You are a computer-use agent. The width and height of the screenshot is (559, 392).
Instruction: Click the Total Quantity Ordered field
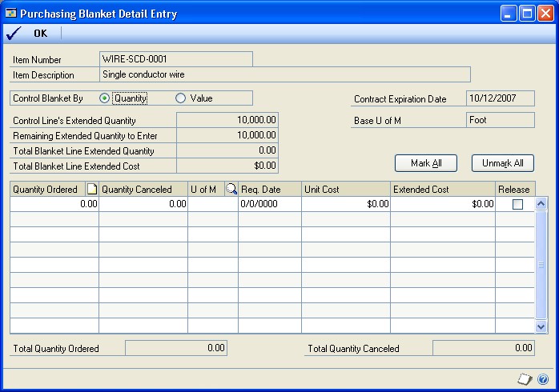coord(176,348)
